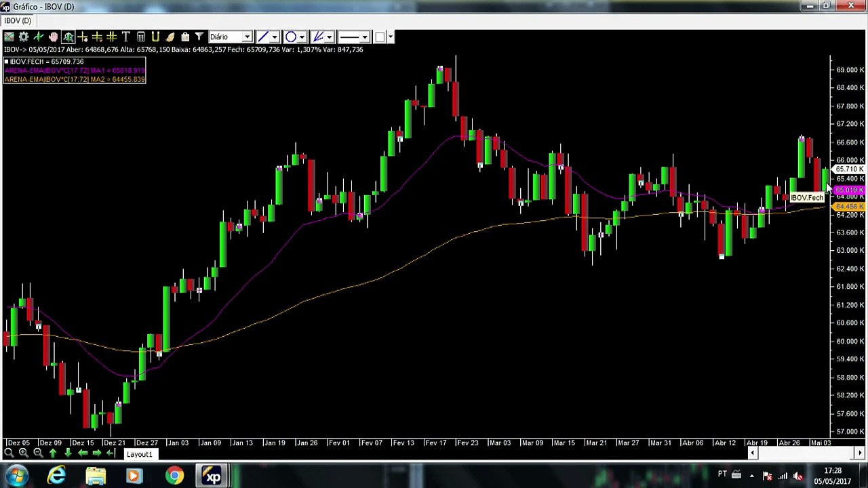Toggle the highlighted green tree tool

point(68,37)
